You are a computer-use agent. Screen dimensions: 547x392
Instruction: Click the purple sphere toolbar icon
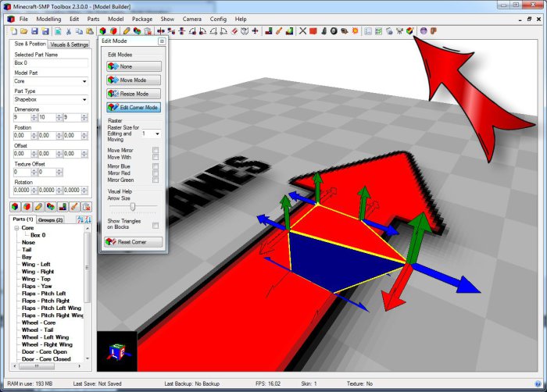pyautogui.click(x=424, y=31)
